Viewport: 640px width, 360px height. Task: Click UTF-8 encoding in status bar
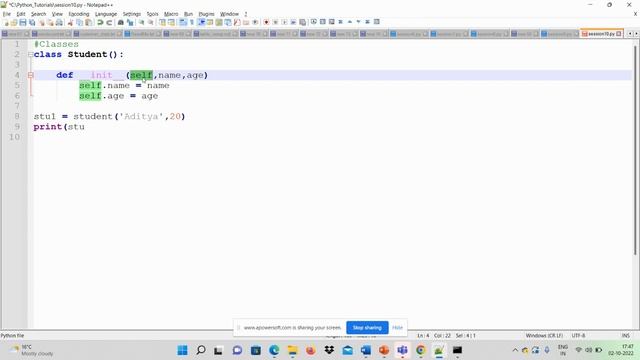point(578,336)
